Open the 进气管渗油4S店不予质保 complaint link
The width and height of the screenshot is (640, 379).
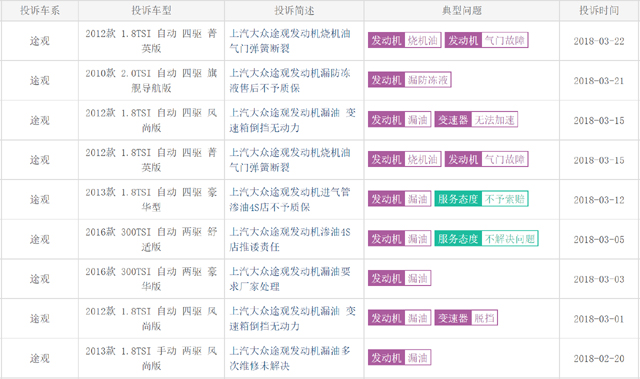coord(290,199)
